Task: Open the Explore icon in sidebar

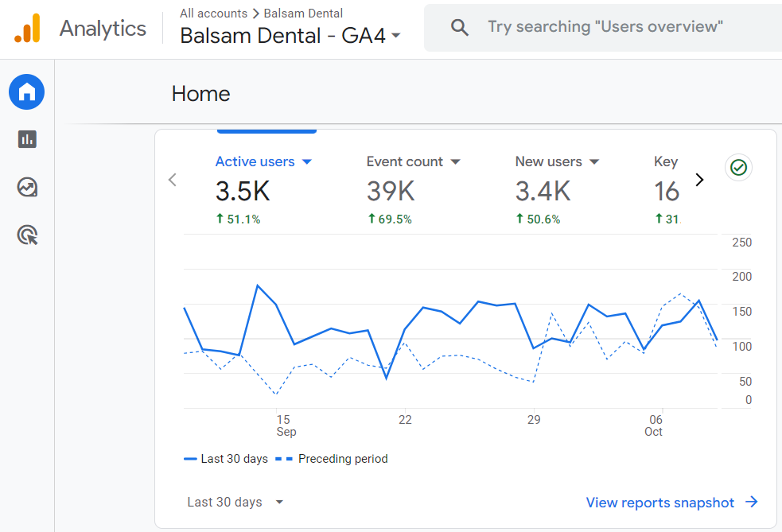Action: pos(27,188)
